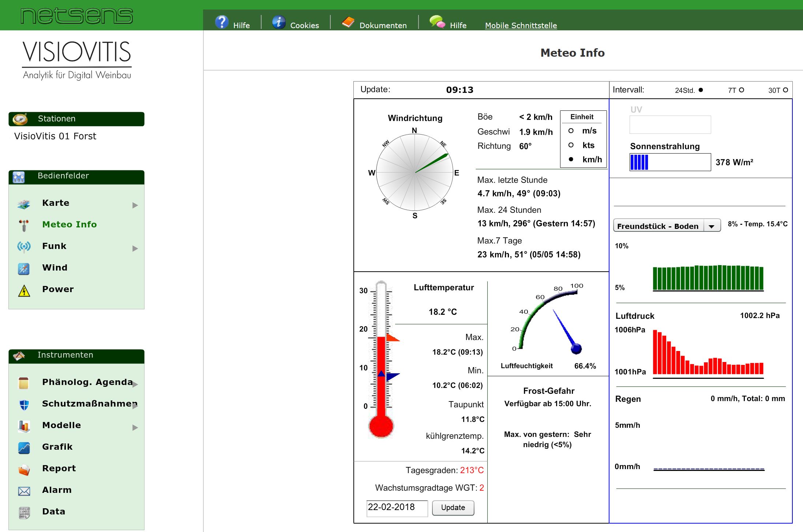The image size is (803, 532).
Task: Click the Wind compass icon
Action: click(x=24, y=269)
